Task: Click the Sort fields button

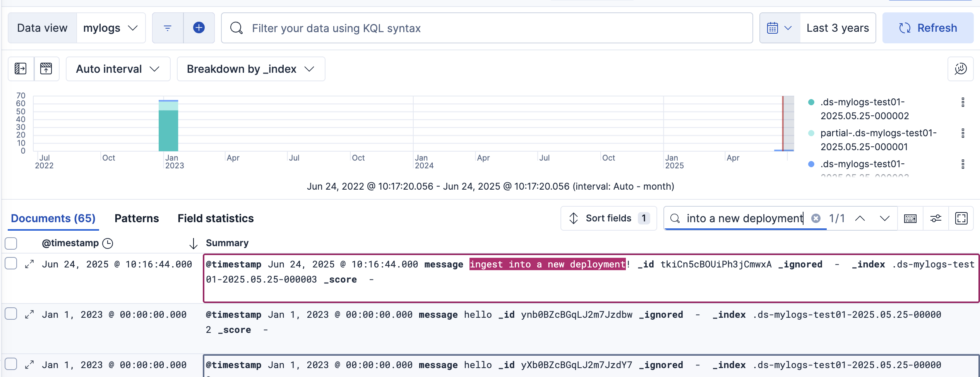Action: [609, 218]
